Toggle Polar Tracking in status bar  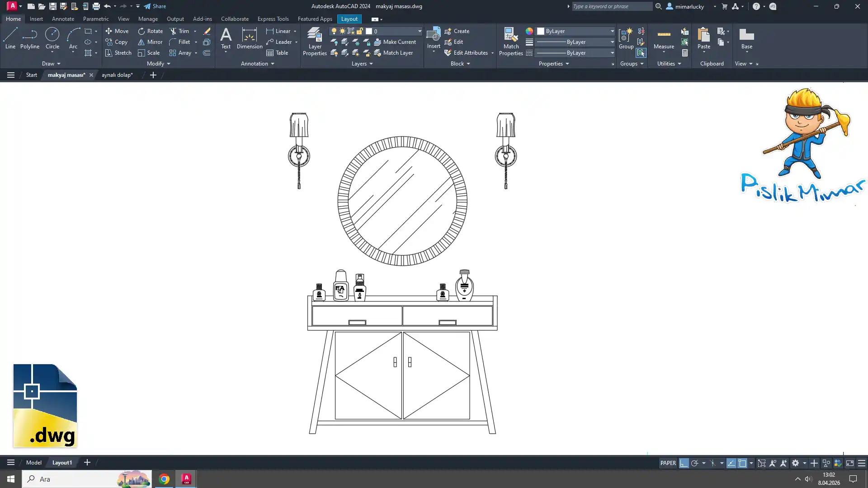695,463
